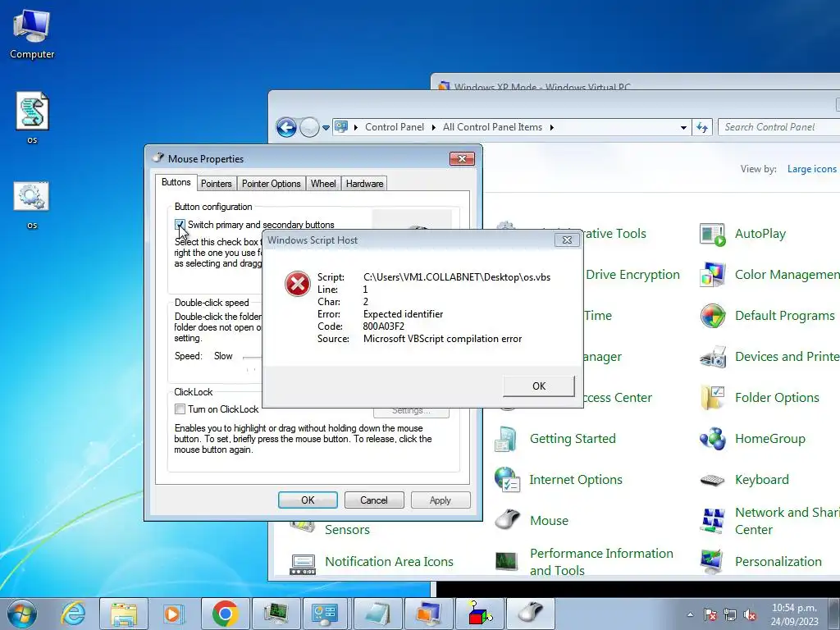This screenshot has width=840, height=630.
Task: Click the network status tray icon
Action: coord(729,615)
